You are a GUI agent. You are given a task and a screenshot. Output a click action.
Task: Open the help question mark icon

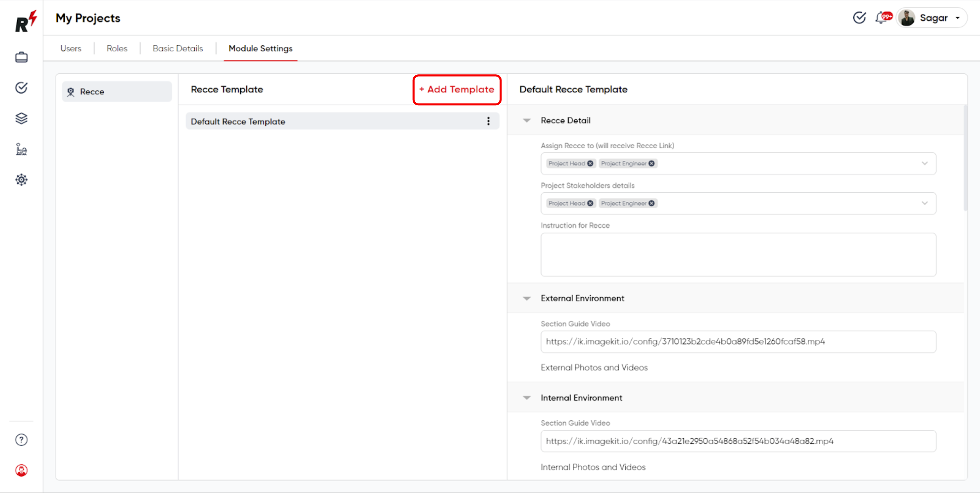pyautogui.click(x=21, y=440)
